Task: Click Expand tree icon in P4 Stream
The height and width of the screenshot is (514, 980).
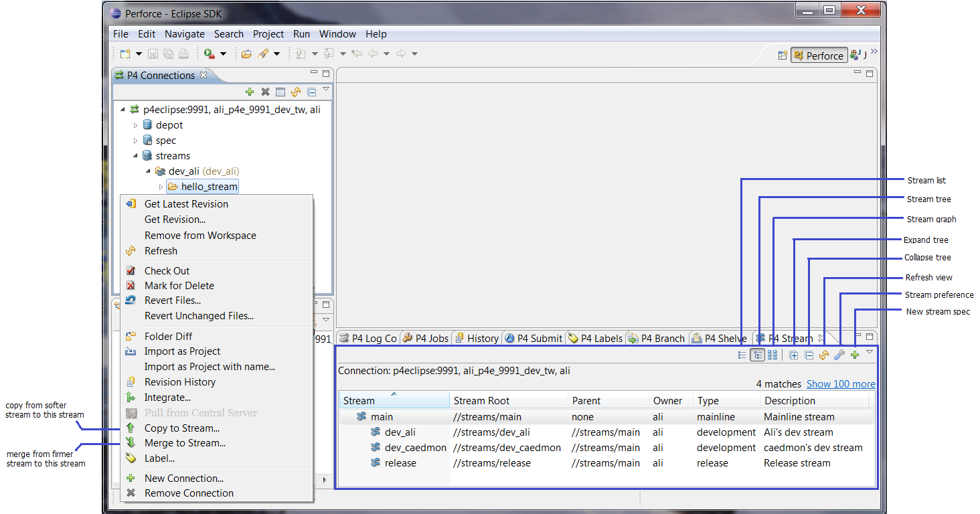Action: pyautogui.click(x=793, y=355)
